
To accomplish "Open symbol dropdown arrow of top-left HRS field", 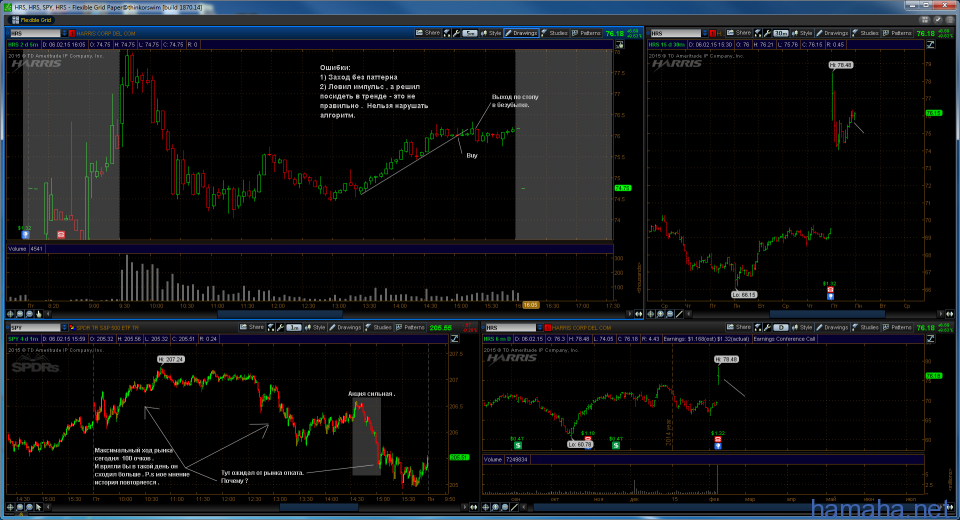I will (x=64, y=33).
